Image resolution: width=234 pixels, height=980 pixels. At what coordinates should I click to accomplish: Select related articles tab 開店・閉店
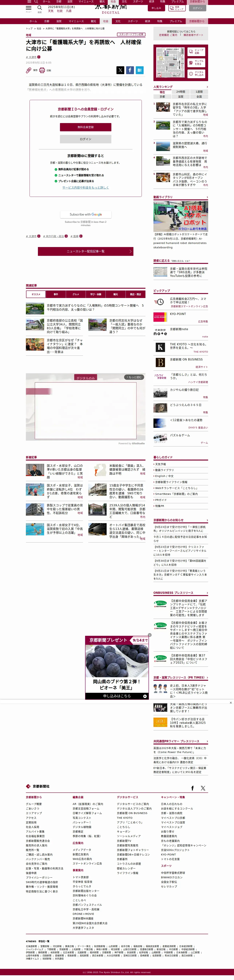(136, 294)
